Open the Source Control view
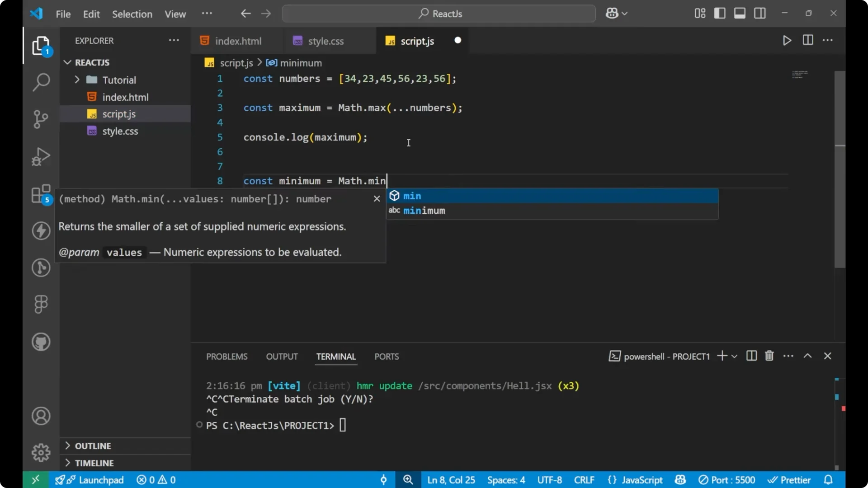The height and width of the screenshot is (488, 868). pyautogui.click(x=41, y=119)
